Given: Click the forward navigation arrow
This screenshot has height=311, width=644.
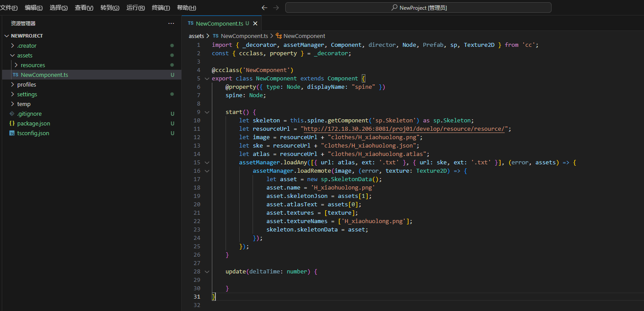Looking at the screenshot, I should (x=276, y=8).
